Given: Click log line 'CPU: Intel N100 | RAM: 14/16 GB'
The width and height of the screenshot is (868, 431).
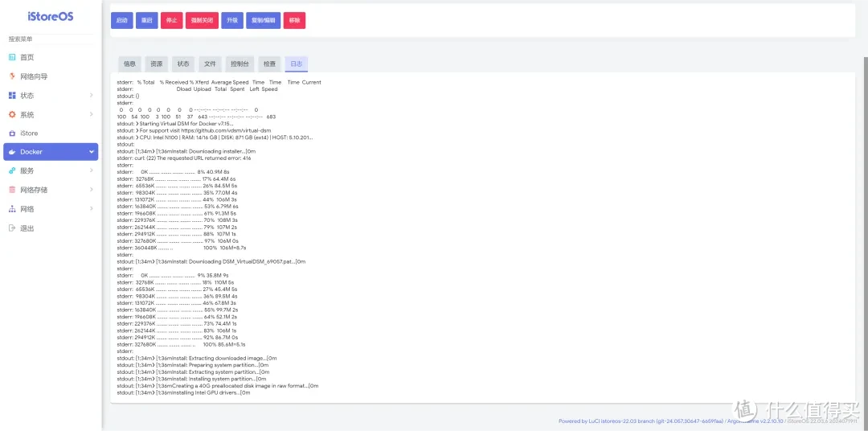Looking at the screenshot, I should tap(215, 138).
